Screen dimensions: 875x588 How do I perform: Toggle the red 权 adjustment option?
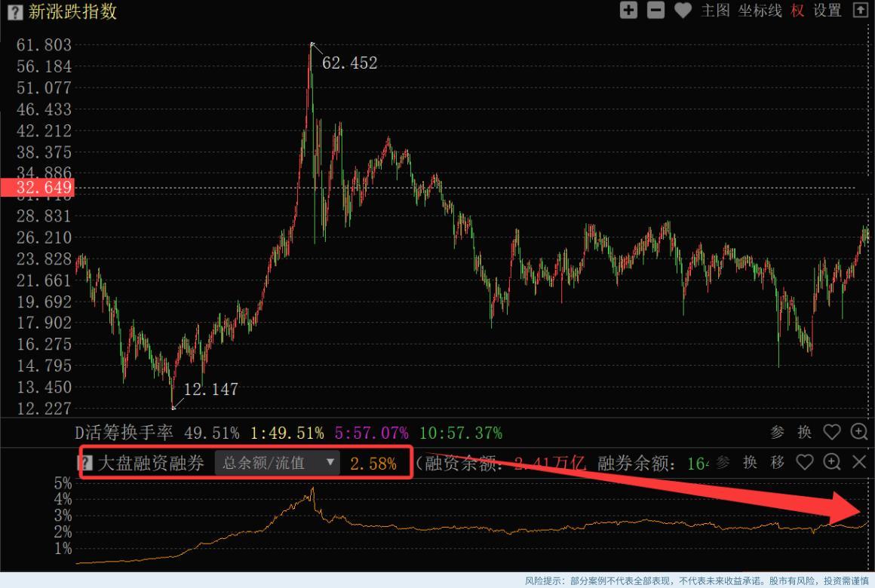797,11
